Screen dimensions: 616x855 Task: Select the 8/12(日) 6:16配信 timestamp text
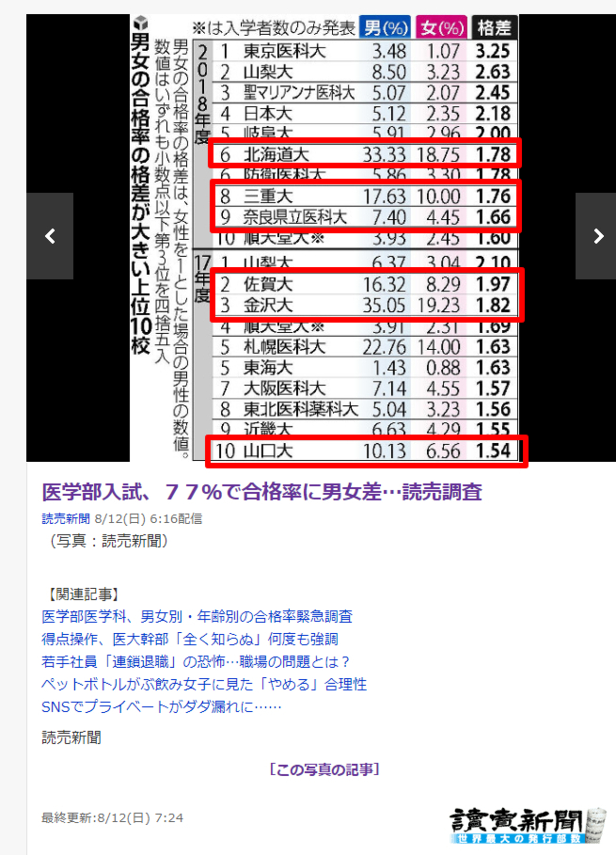[x=148, y=519]
